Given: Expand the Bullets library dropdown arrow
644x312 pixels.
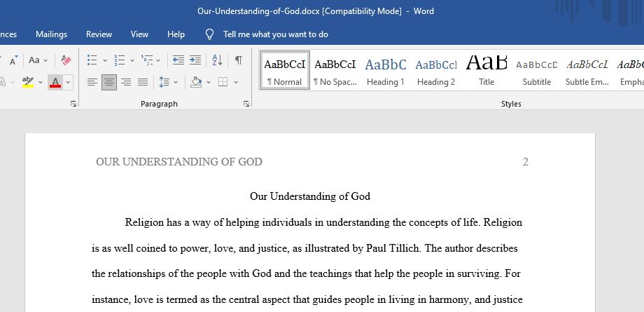Looking at the screenshot, I should 105,60.
